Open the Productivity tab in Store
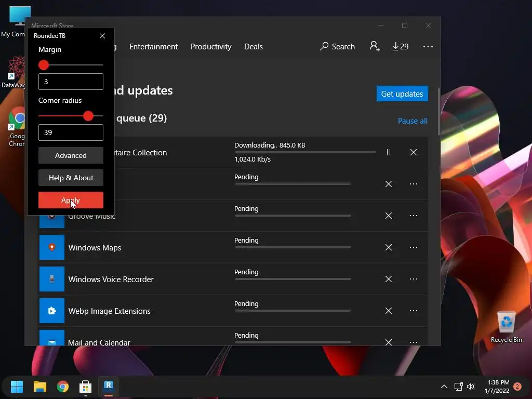 (x=211, y=46)
